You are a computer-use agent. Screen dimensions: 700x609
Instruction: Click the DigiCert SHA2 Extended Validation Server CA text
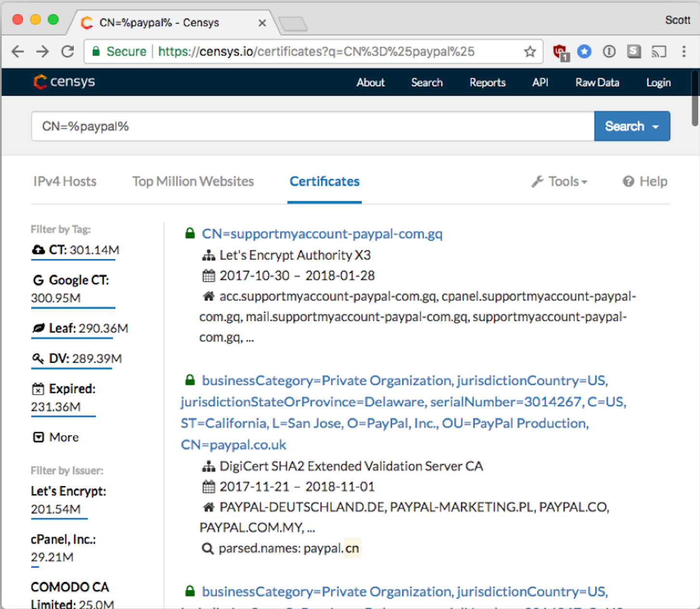point(351,466)
